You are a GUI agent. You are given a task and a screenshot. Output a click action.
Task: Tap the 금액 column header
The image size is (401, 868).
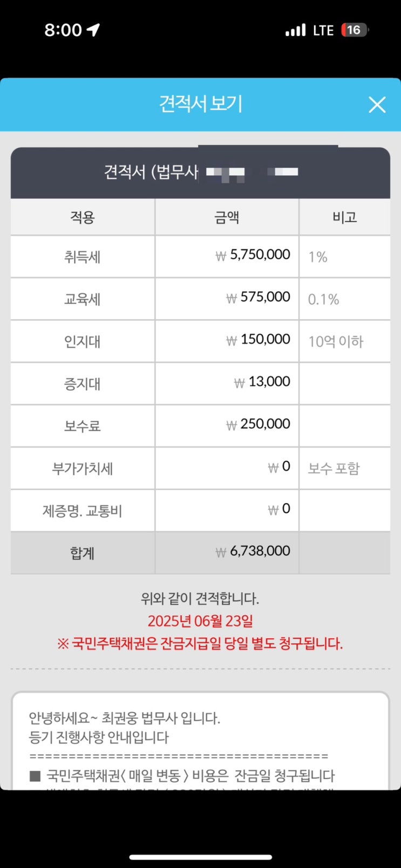227,217
